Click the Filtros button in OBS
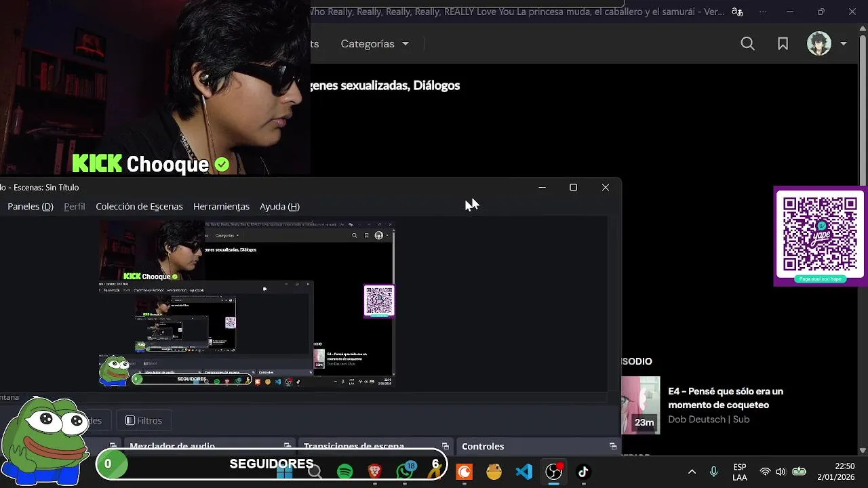The image size is (868, 488). point(144,421)
